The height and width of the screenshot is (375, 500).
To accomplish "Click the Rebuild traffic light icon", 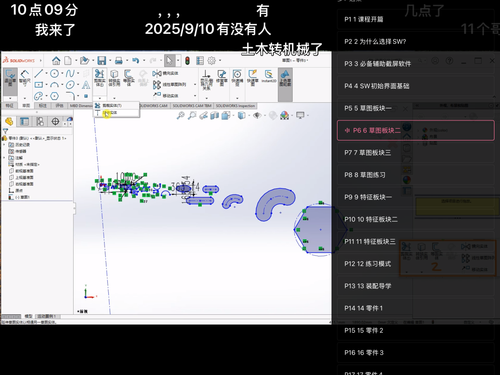I will click(187, 61).
